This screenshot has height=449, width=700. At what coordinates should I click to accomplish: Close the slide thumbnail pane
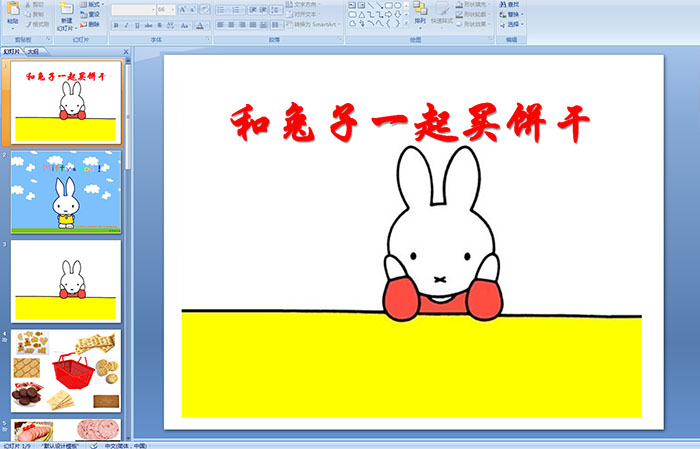click(126, 52)
